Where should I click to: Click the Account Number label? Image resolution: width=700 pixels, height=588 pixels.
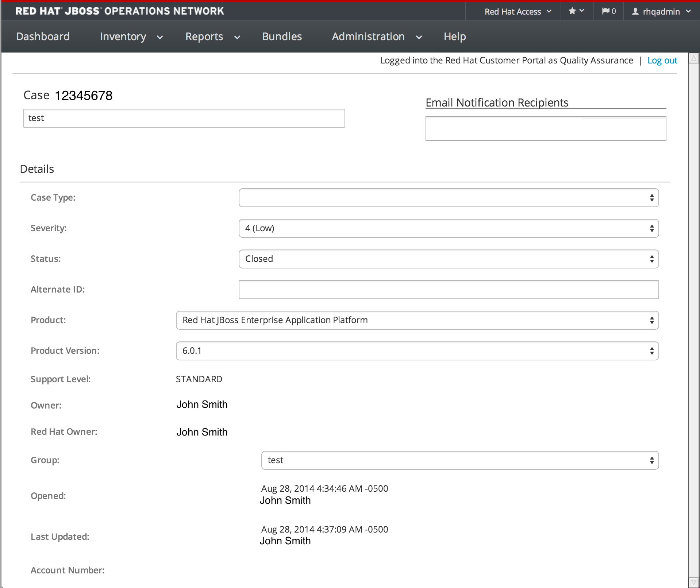pos(68,570)
